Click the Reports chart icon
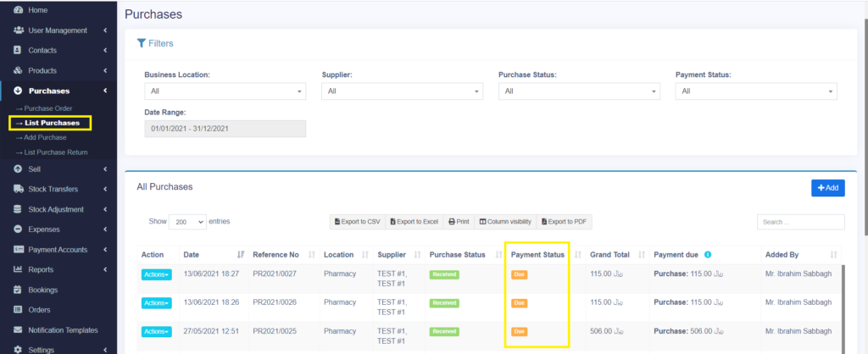Viewport: 868px width, 354px height. tap(19, 269)
